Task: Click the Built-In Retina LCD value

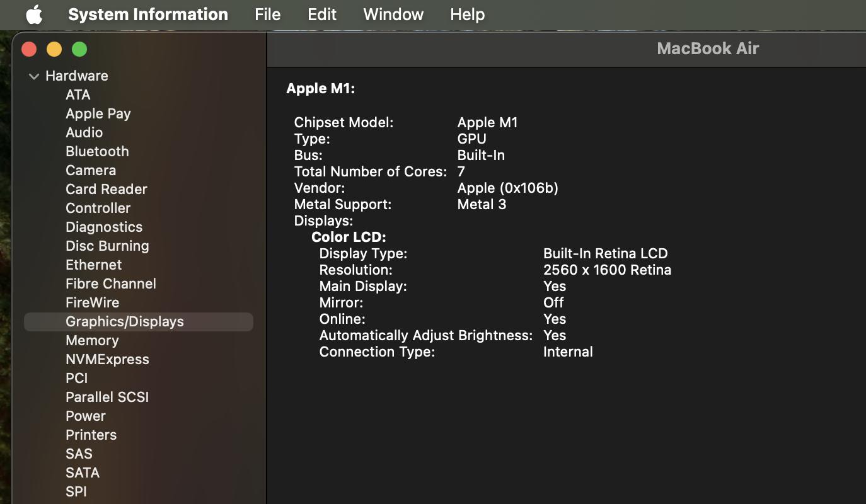Action: (x=606, y=253)
